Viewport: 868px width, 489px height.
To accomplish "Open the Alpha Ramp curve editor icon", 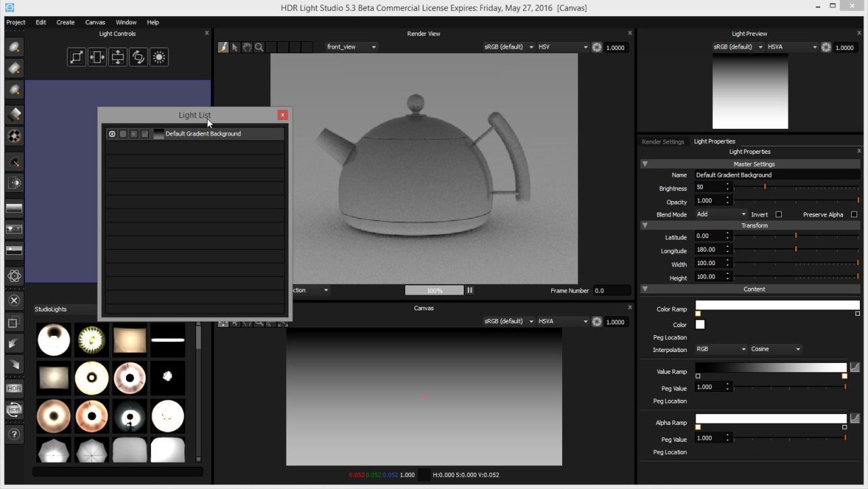I will [x=855, y=418].
